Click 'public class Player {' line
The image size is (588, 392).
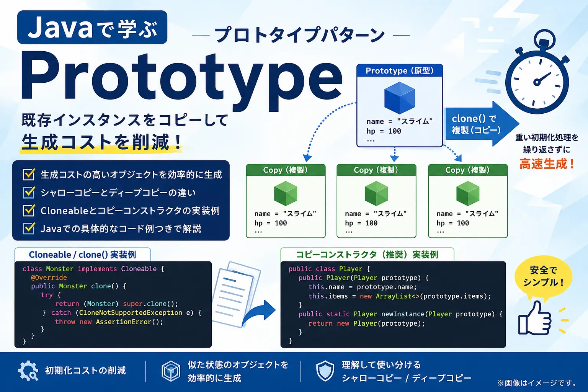329,269
